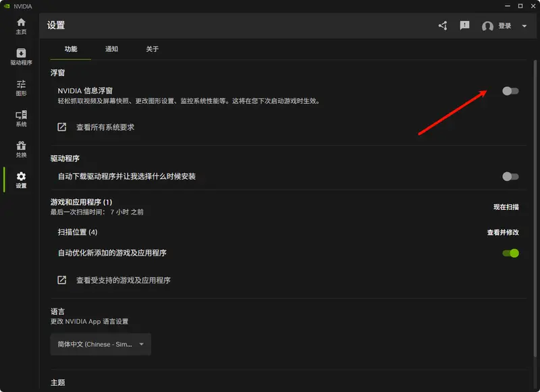Switch to the 通知 tab
Image resolution: width=540 pixels, height=392 pixels.
tap(111, 49)
